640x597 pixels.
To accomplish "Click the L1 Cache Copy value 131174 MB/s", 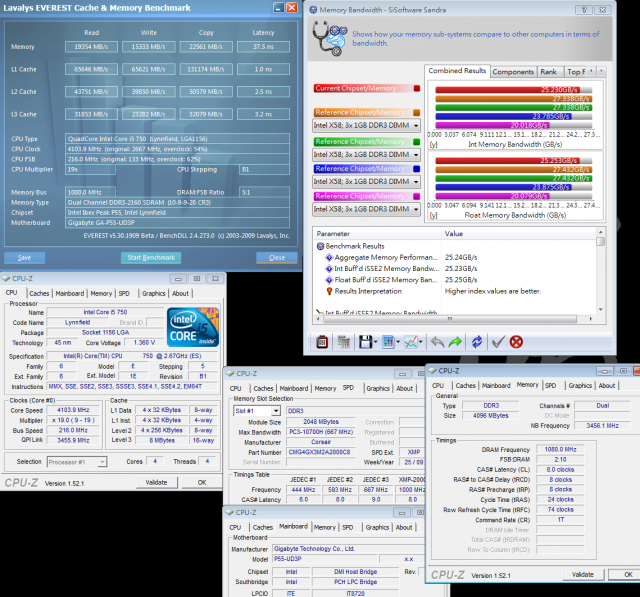I will pos(206,69).
